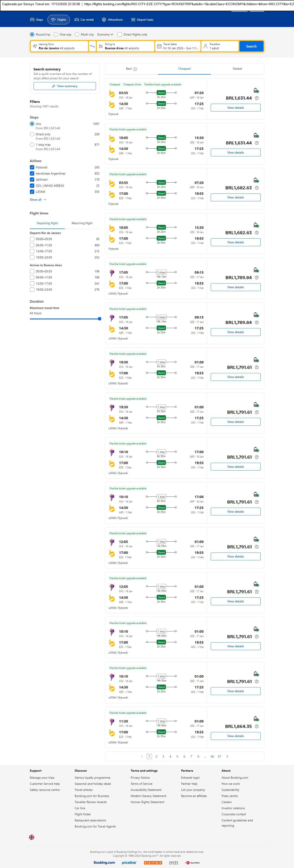The height and width of the screenshot is (868, 294).
Task: Uncheck the Flybondi airline filter
Action: (x=32, y=168)
